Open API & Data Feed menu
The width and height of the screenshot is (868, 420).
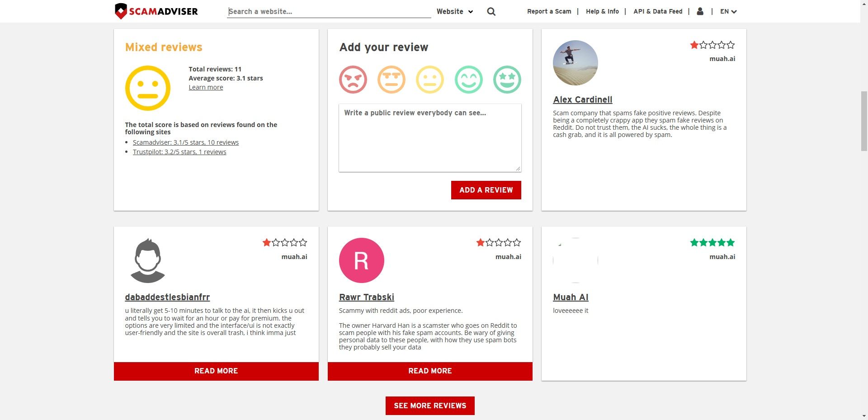tap(658, 12)
